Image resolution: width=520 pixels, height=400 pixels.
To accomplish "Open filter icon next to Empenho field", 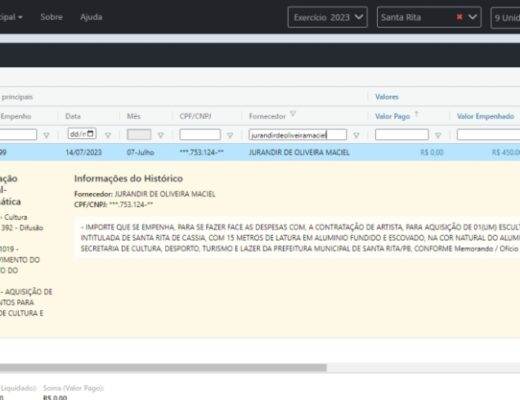I will [x=46, y=135].
